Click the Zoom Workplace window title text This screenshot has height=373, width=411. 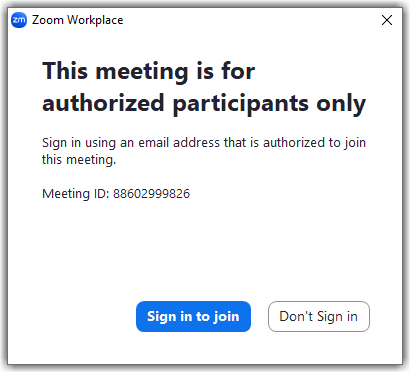(77, 20)
